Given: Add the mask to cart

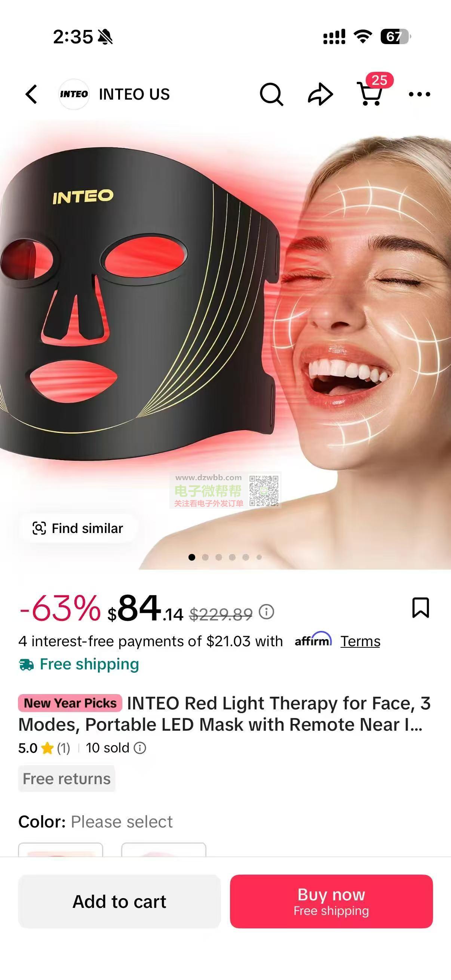Looking at the screenshot, I should tap(120, 901).
